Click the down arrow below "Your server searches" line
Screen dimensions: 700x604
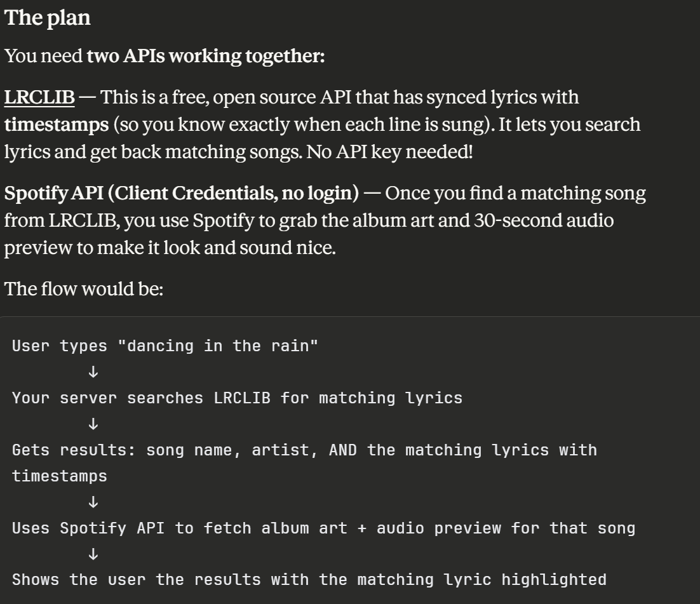93,424
